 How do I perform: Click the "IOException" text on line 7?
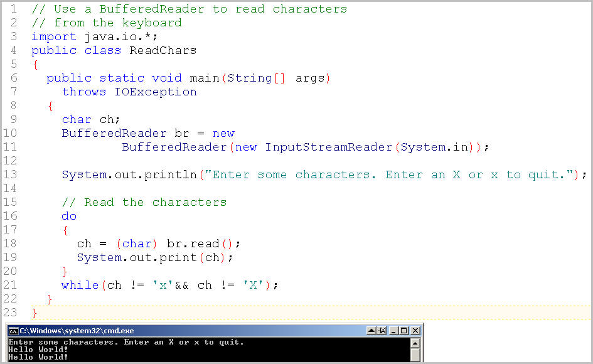coord(156,92)
